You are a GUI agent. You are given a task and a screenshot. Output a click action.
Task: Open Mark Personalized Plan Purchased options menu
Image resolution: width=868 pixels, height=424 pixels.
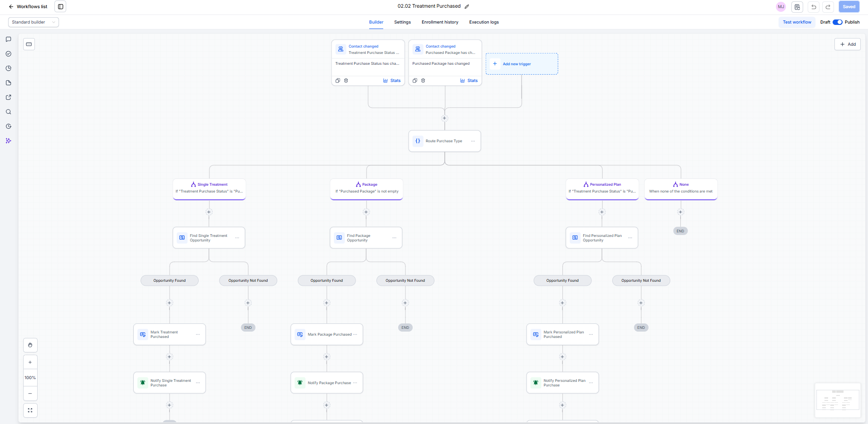591,334
